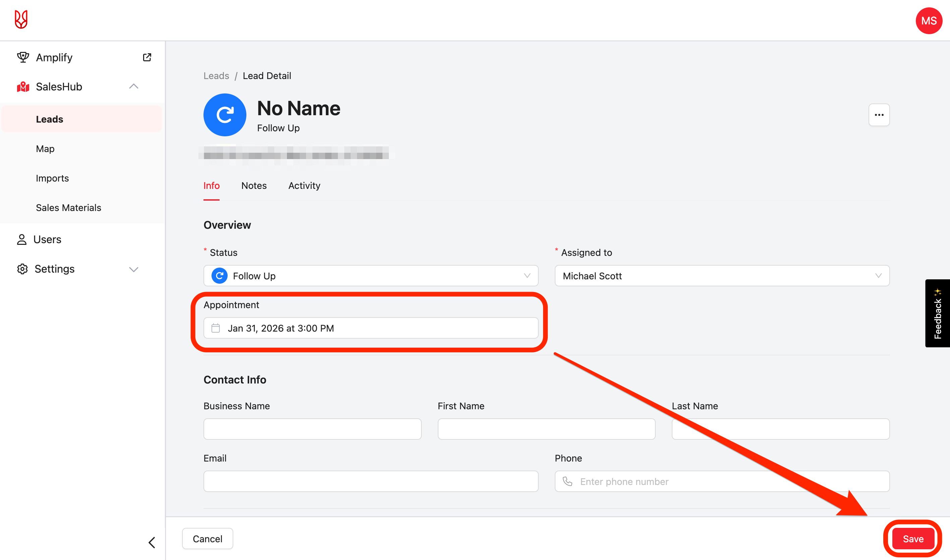Open the Status dropdown showing Follow Up

click(x=370, y=276)
